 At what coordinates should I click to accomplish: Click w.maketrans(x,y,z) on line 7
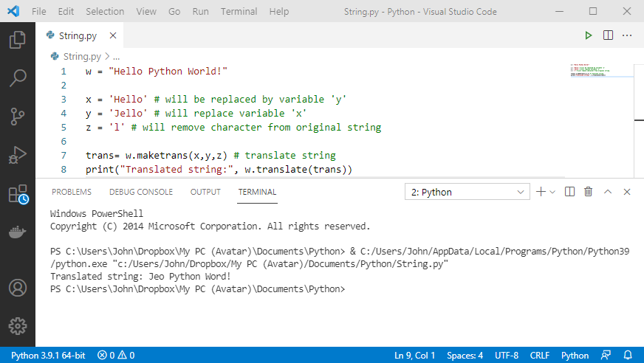pos(177,156)
